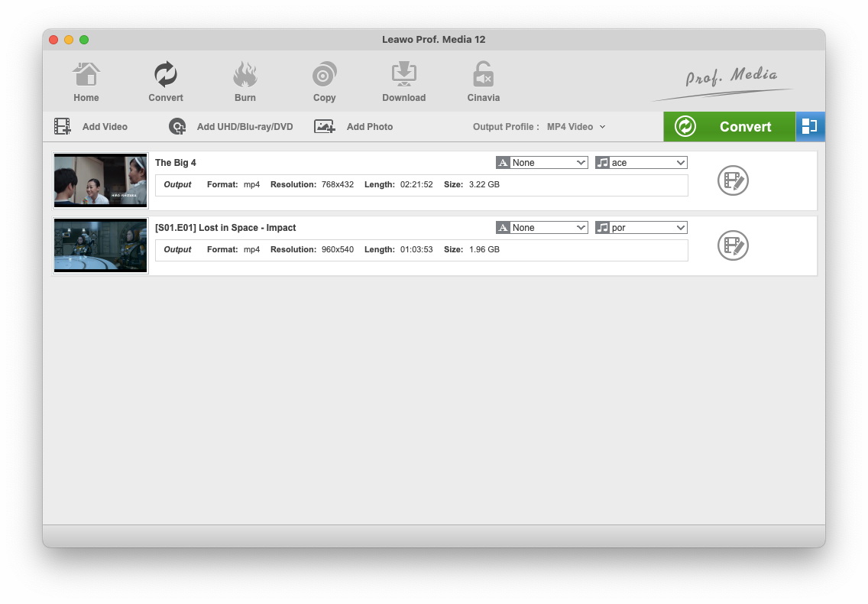Image resolution: width=868 pixels, height=604 pixels.
Task: Click the title The Big 4
Action: [x=176, y=162]
